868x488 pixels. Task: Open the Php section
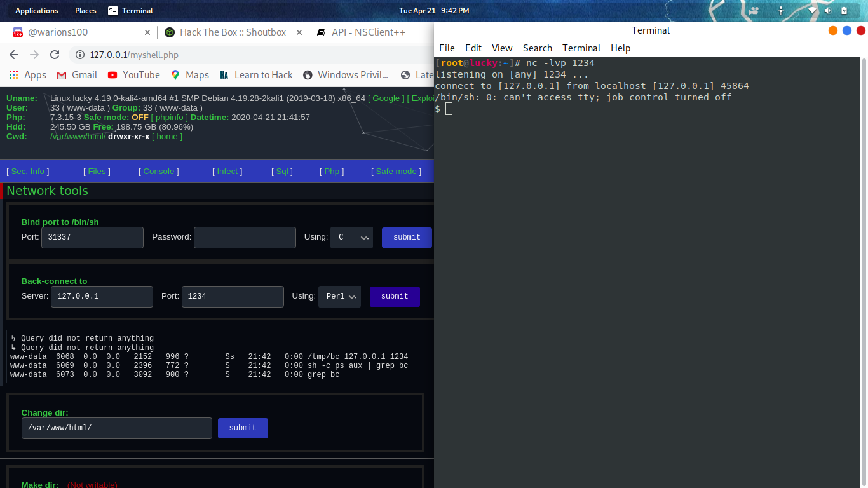click(x=332, y=172)
